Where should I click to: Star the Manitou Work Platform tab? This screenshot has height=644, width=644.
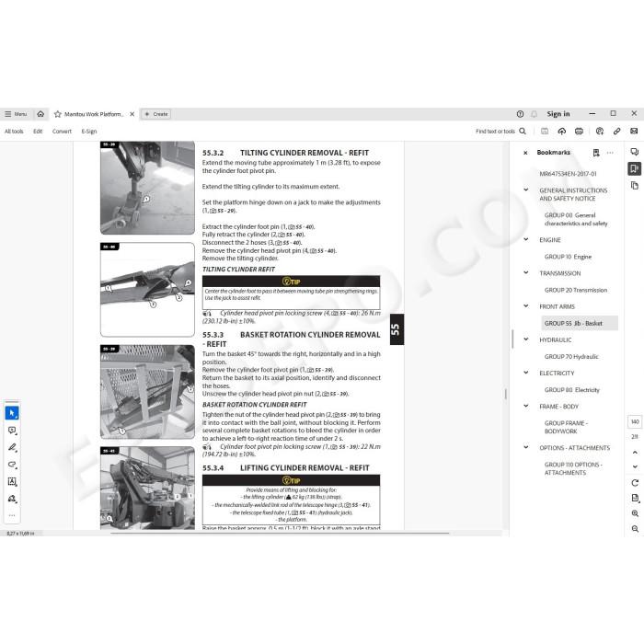tap(57, 114)
